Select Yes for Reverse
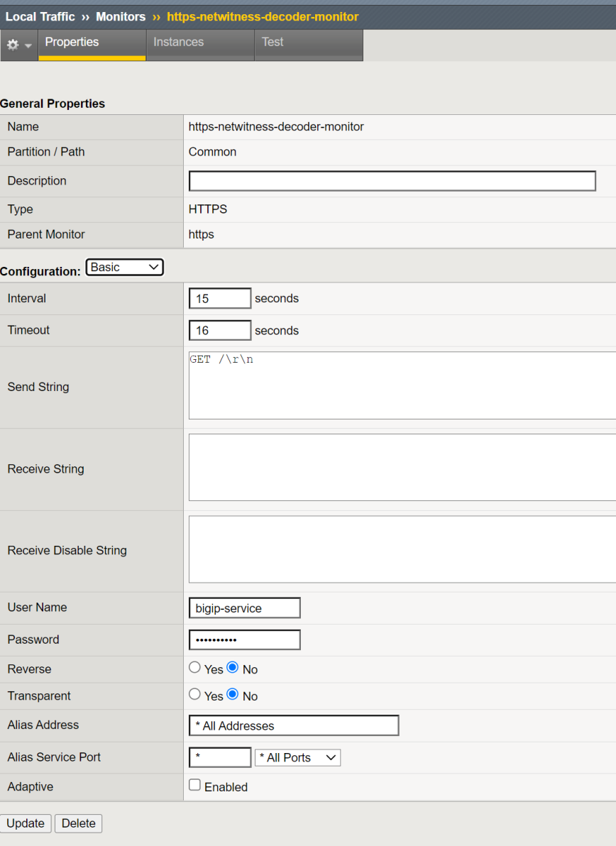 point(194,668)
